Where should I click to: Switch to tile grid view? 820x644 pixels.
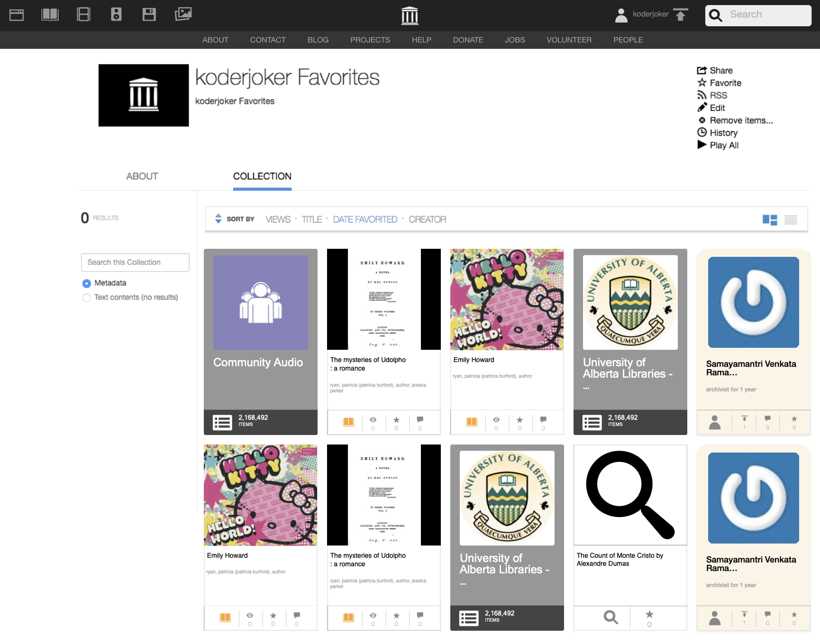770,220
